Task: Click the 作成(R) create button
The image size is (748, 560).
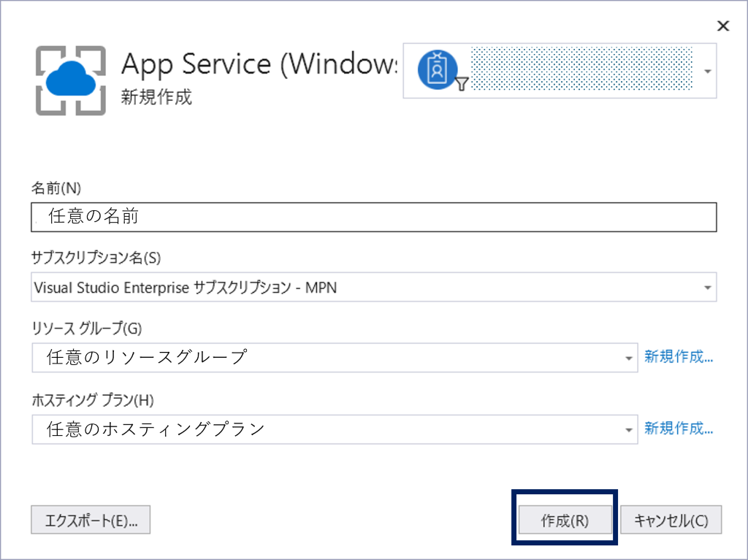Action: coord(565,520)
